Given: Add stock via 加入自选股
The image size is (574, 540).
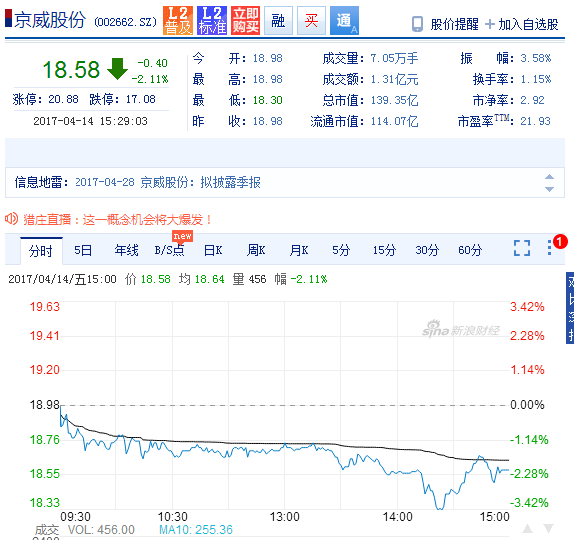Looking at the screenshot, I should pyautogui.click(x=522, y=24).
